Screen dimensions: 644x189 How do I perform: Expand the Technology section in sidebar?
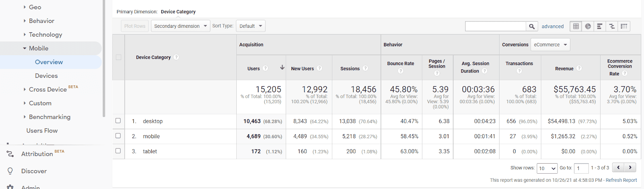45,35
